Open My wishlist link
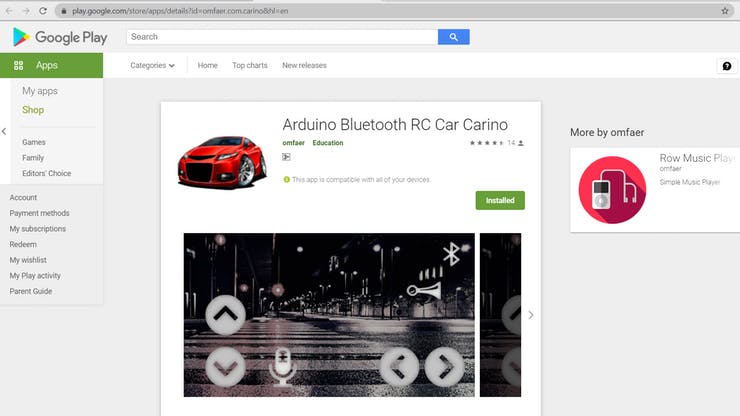Screen dimensions: 740x416 [28, 260]
